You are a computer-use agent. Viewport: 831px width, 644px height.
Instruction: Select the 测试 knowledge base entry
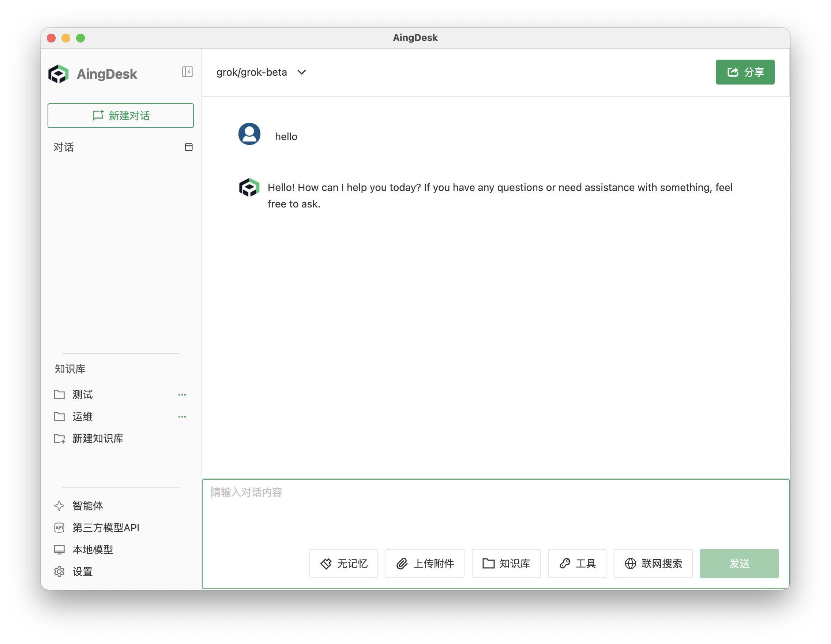coord(82,395)
